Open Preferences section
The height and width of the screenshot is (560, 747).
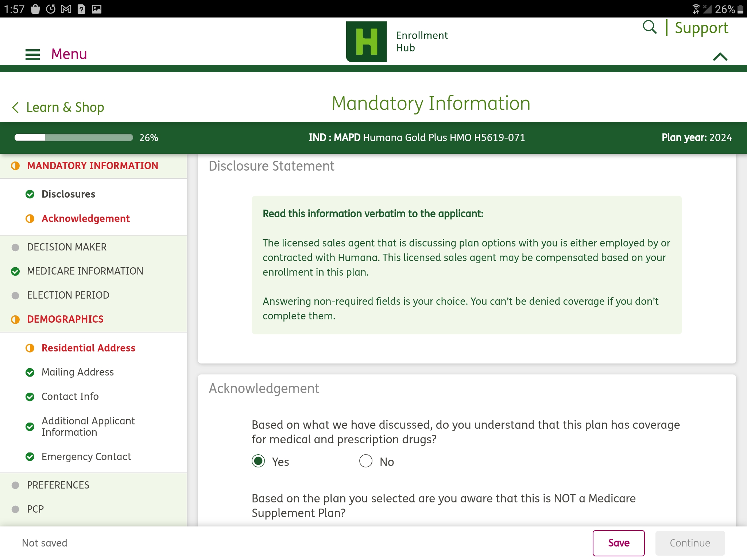click(x=58, y=485)
